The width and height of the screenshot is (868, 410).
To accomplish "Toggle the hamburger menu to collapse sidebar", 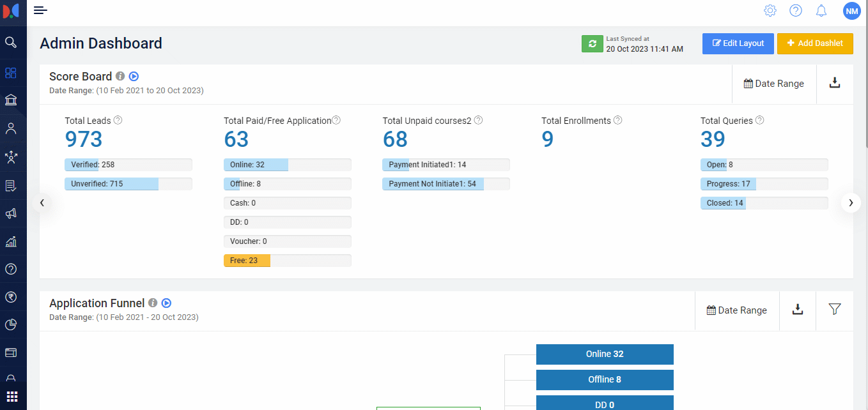I will [41, 10].
